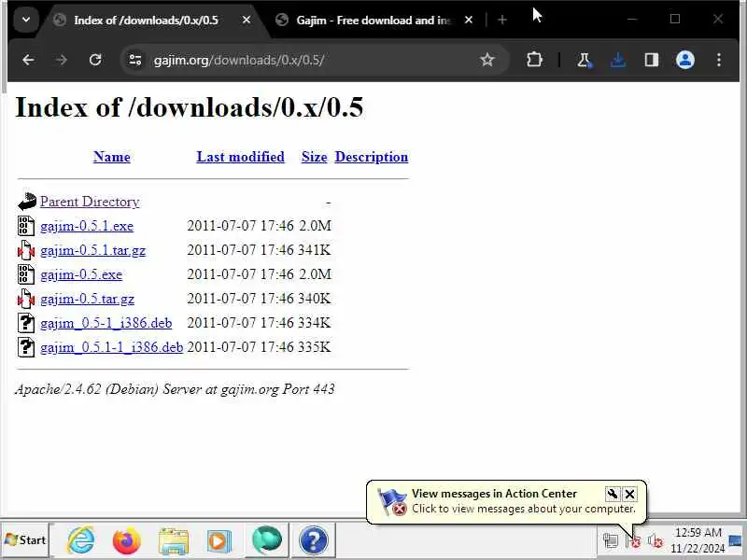
Task: Open Windows Explorer folder on taskbar
Action: [x=174, y=541]
